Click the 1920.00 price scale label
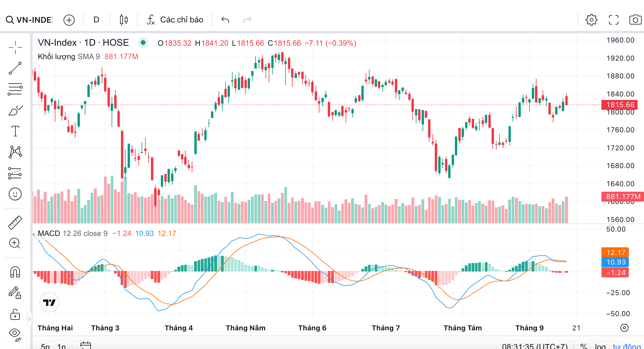 click(620, 58)
